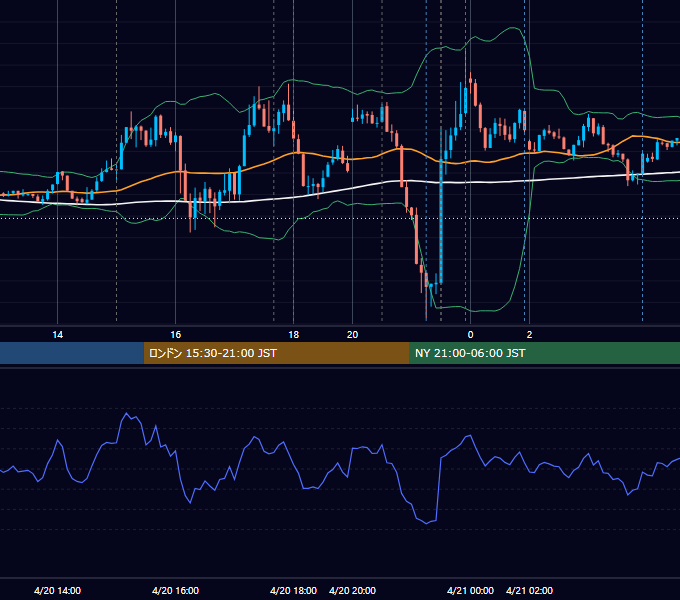Click the tall blue dashed recovery candle
The width and height of the screenshot is (680, 600).
pos(441,221)
